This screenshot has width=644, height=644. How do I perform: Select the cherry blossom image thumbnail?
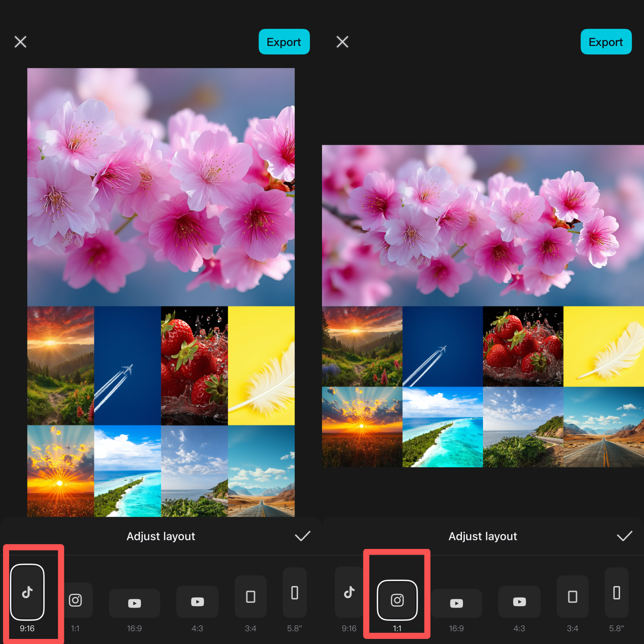click(x=161, y=187)
